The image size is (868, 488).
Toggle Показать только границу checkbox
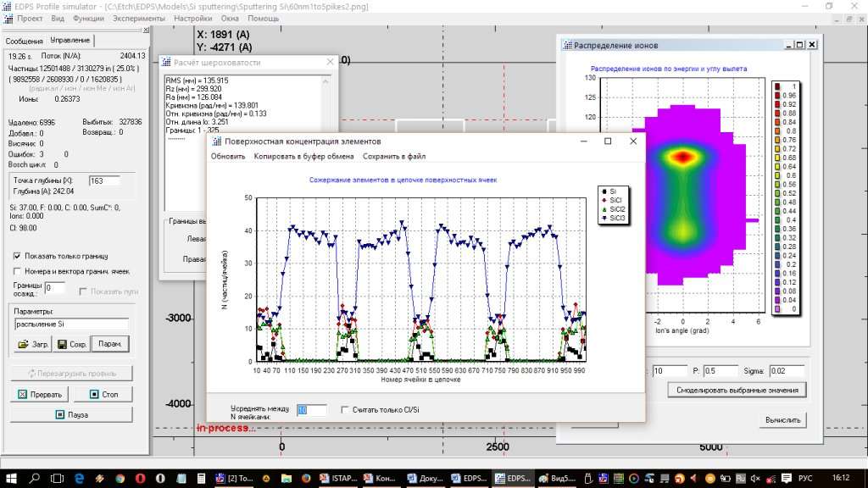(x=17, y=256)
